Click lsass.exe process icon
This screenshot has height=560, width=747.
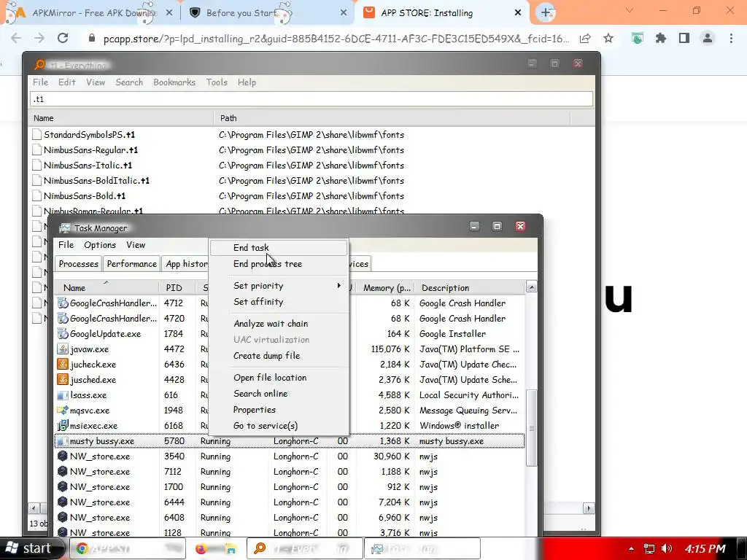point(63,394)
